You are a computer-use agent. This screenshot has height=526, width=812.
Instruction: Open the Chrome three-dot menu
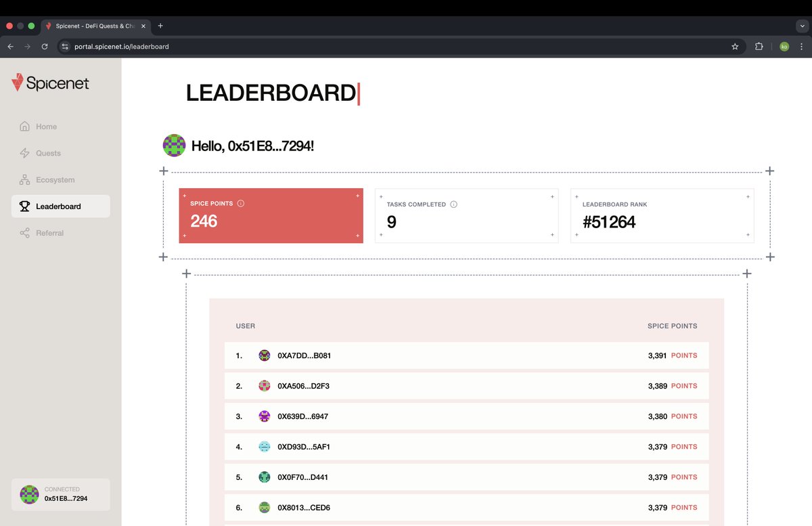pos(802,47)
